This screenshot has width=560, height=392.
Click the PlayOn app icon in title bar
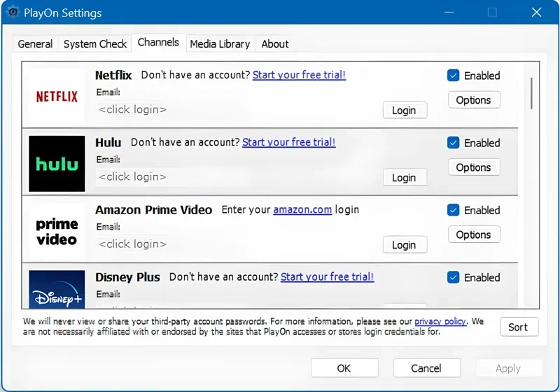tap(11, 13)
